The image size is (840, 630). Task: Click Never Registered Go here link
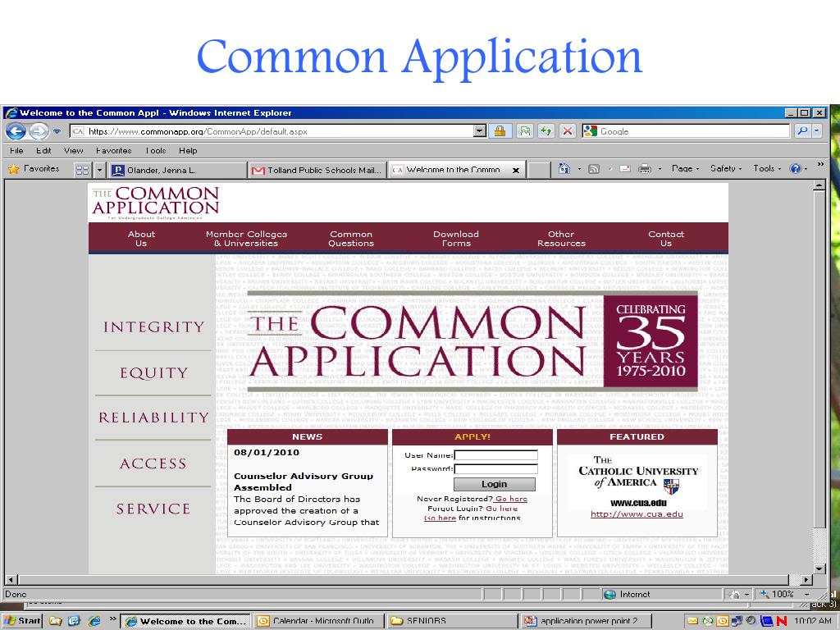(x=511, y=499)
